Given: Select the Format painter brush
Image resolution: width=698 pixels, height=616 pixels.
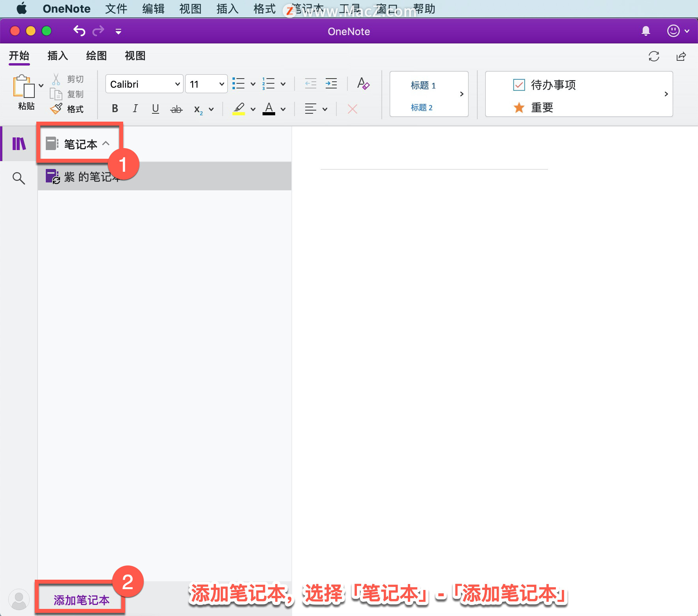Looking at the screenshot, I should point(56,109).
